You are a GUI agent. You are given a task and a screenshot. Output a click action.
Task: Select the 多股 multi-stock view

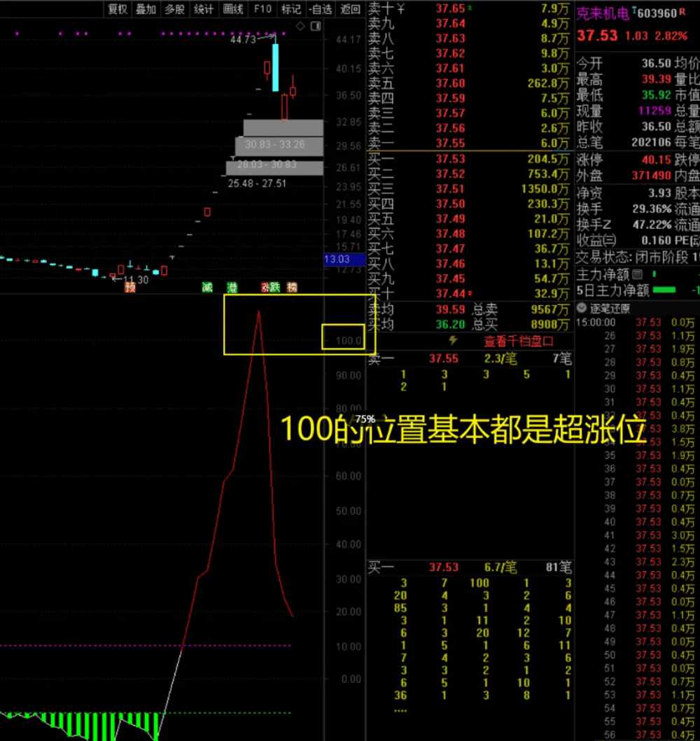click(174, 9)
